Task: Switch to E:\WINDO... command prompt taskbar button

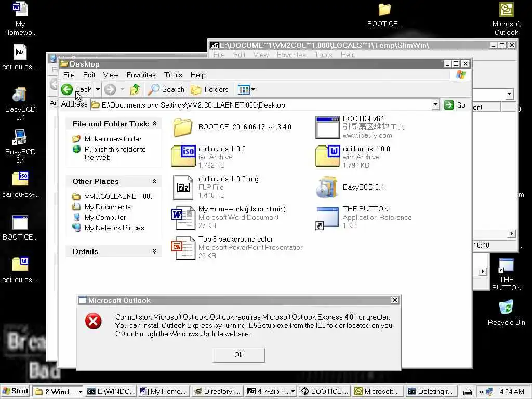Action: click(110, 392)
